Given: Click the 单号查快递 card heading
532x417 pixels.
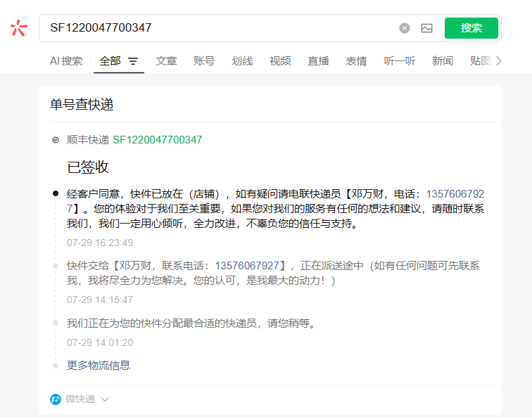Looking at the screenshot, I should tap(82, 104).
